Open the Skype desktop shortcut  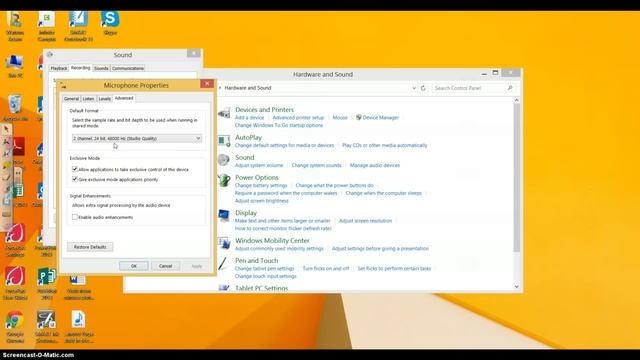[x=110, y=20]
